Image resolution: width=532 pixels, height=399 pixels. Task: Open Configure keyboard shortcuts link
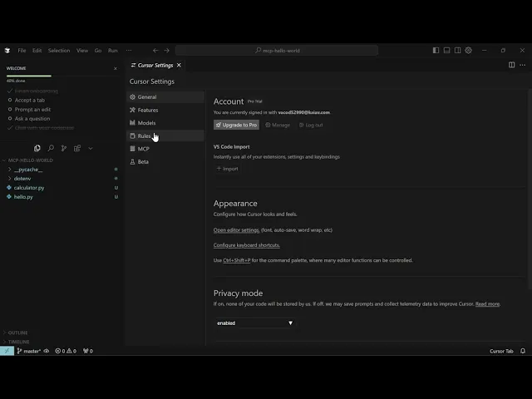[247, 245]
